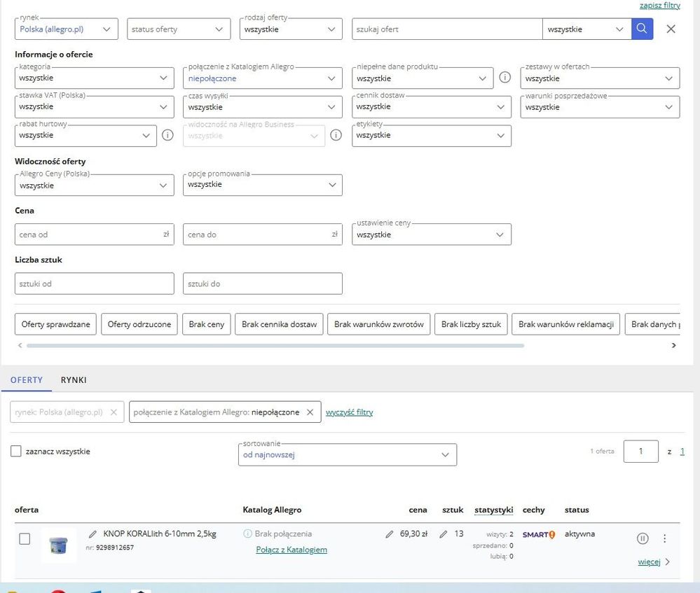Expand the sortowanie dropdown

click(347, 454)
